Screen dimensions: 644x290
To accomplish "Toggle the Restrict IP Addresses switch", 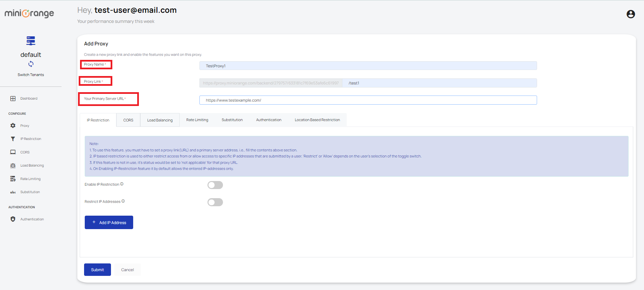I will click(215, 202).
